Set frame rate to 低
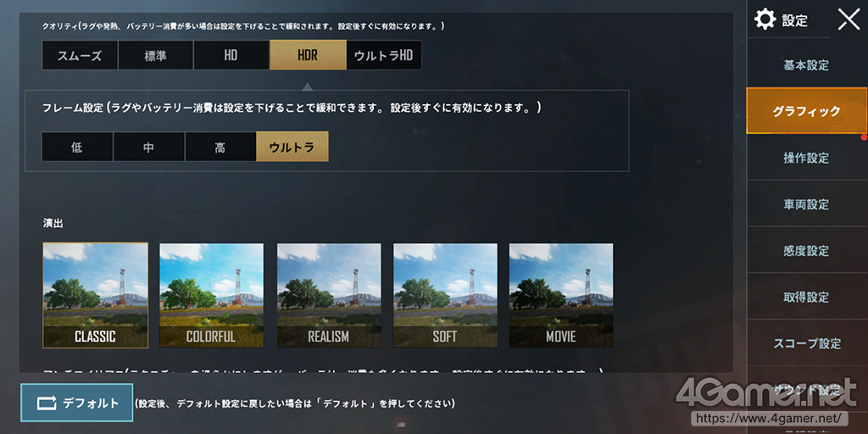Viewport: 868px width, 434px height. point(77,147)
